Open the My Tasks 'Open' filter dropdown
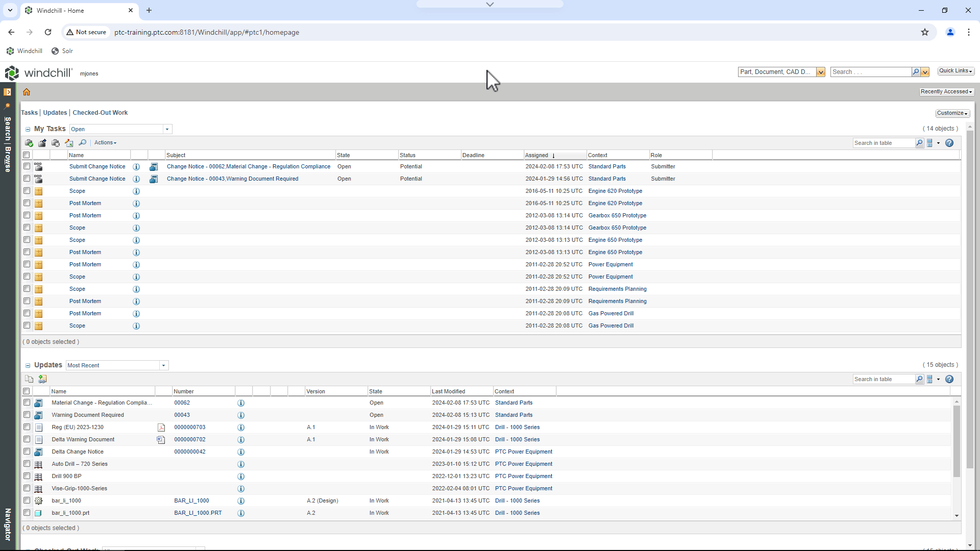 [x=167, y=130]
